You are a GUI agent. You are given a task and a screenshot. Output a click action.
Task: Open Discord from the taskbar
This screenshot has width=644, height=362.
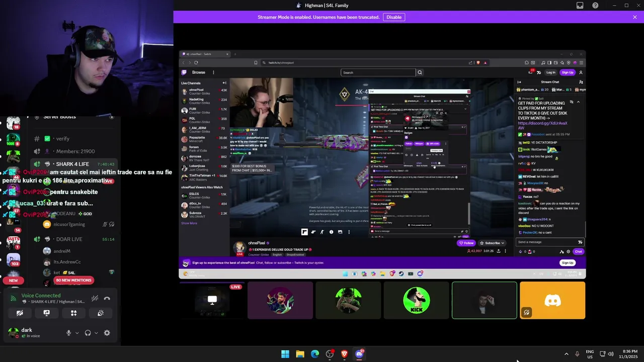tap(359, 354)
